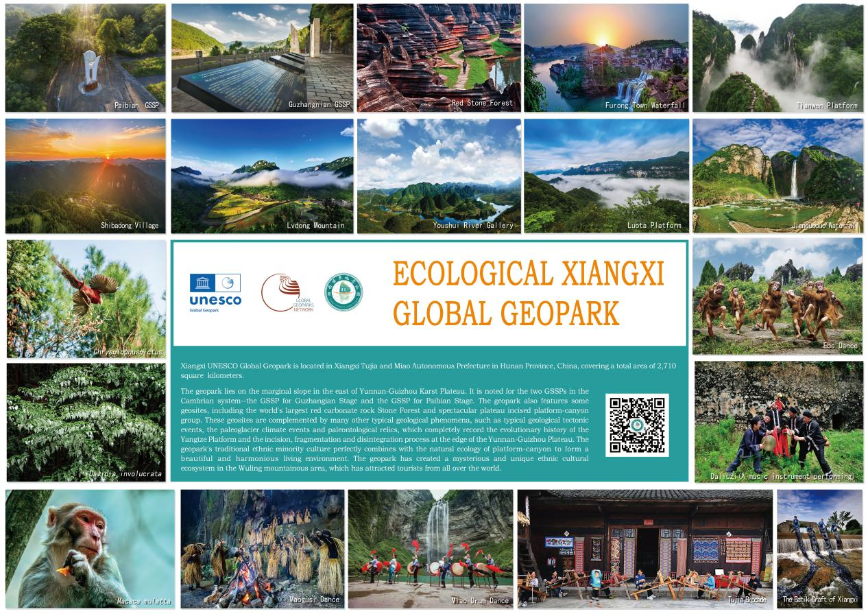Open the Macaca mulatta monkey photo

pos(90,548)
